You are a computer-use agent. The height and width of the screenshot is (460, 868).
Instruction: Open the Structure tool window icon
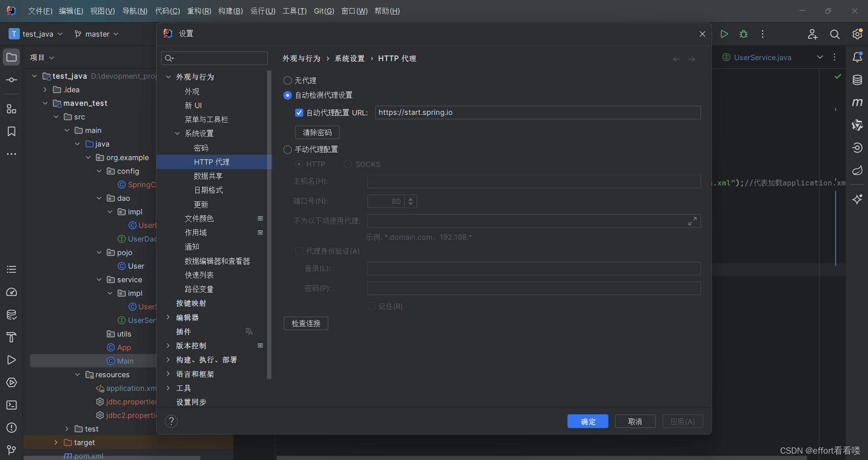pos(12,109)
